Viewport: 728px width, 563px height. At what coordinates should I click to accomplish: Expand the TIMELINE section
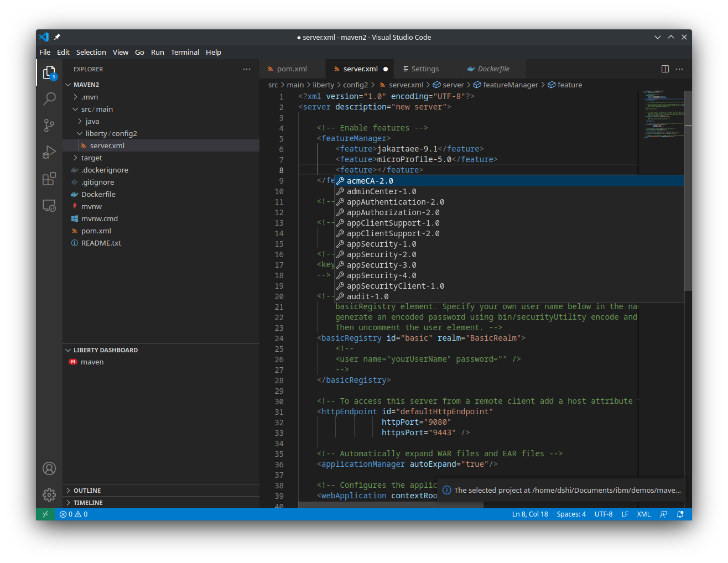[69, 503]
